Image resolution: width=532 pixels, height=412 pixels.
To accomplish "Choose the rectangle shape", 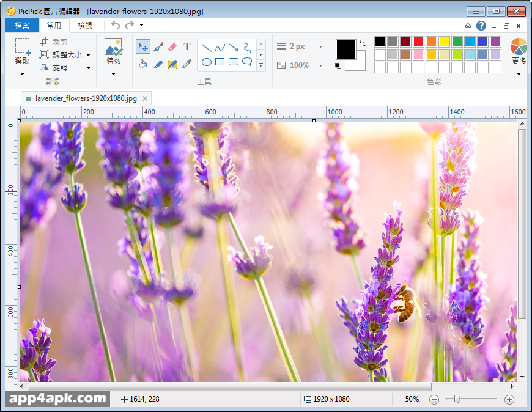I will pyautogui.click(x=220, y=62).
